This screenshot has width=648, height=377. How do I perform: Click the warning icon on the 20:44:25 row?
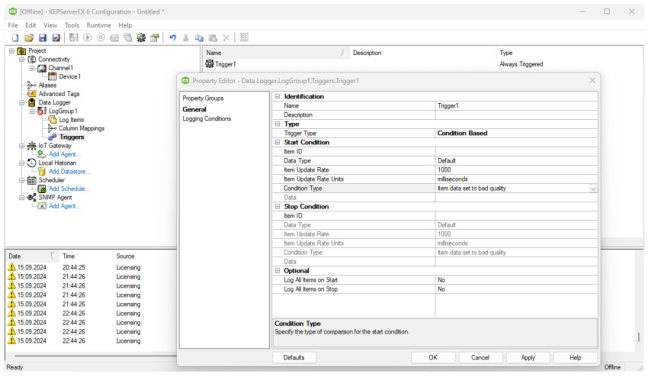(12, 267)
